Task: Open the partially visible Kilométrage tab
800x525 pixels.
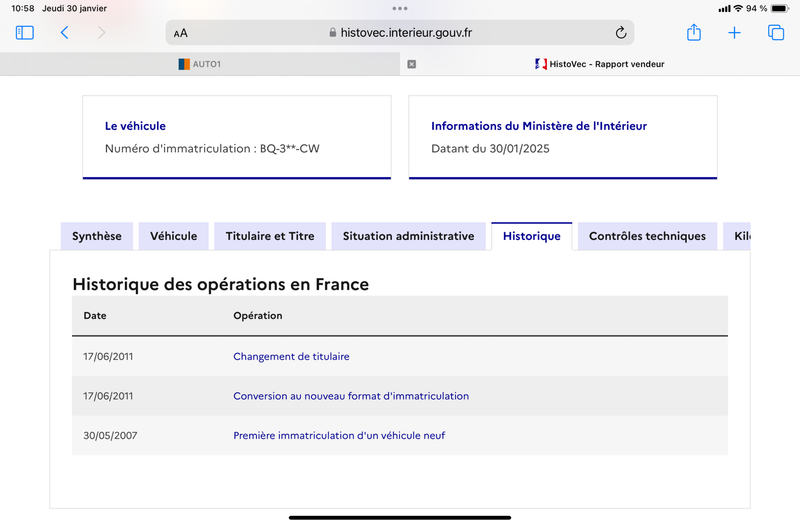Action: click(737, 236)
